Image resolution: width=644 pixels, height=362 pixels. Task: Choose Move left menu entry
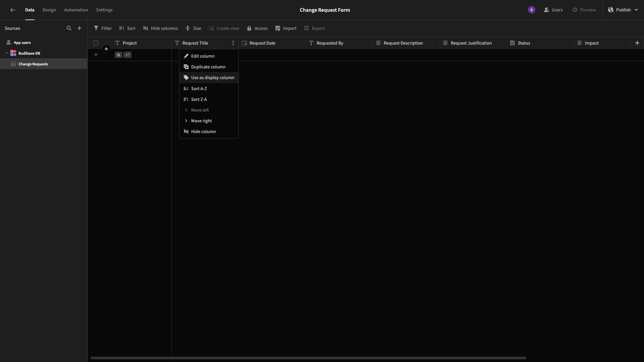pos(209,110)
